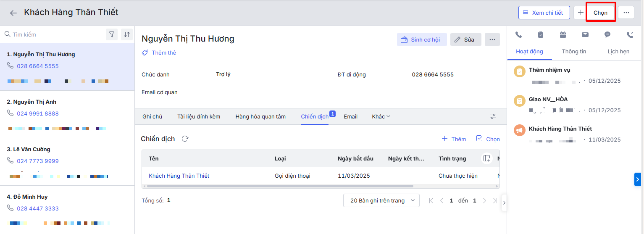
Task: Refresh the Chiến dịch list
Action: [185, 139]
